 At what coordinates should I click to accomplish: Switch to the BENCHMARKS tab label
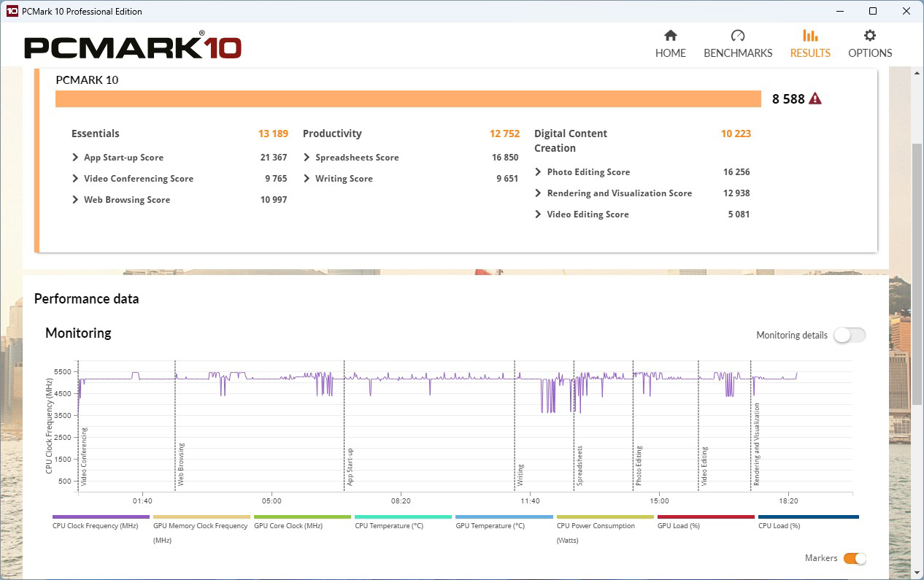738,53
